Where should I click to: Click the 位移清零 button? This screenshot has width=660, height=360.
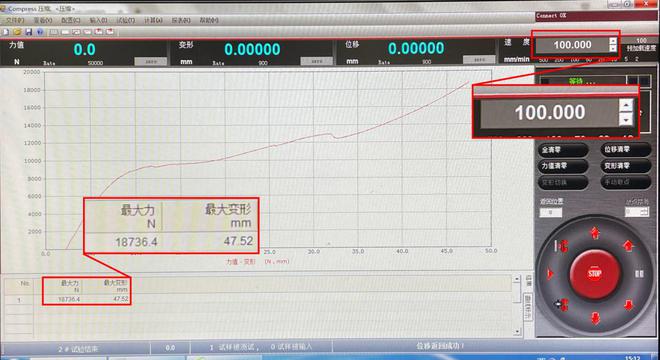[x=625, y=150]
